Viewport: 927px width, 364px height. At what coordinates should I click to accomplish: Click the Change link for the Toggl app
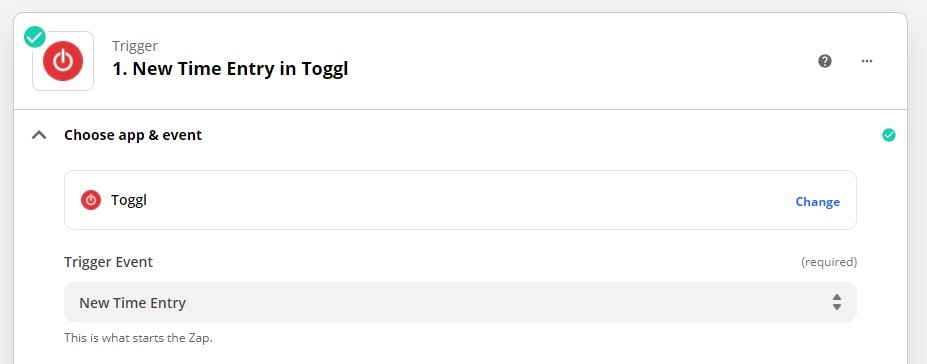coord(818,202)
